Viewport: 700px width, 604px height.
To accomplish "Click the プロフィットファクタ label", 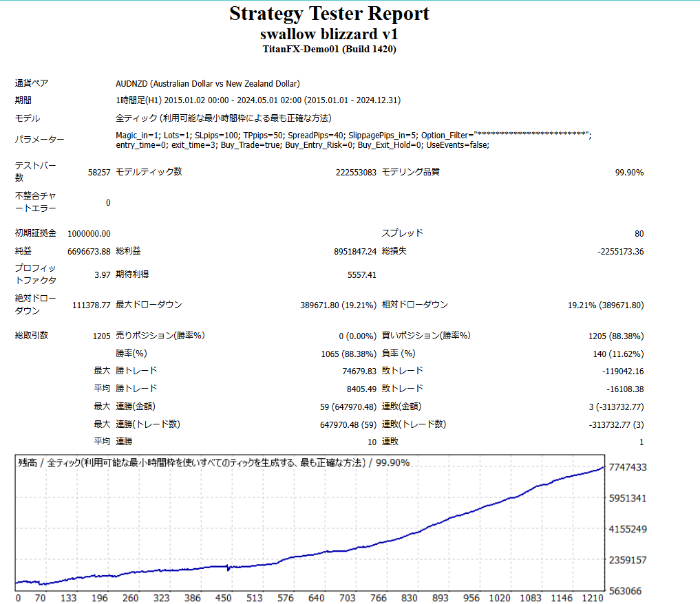I will click(35, 274).
